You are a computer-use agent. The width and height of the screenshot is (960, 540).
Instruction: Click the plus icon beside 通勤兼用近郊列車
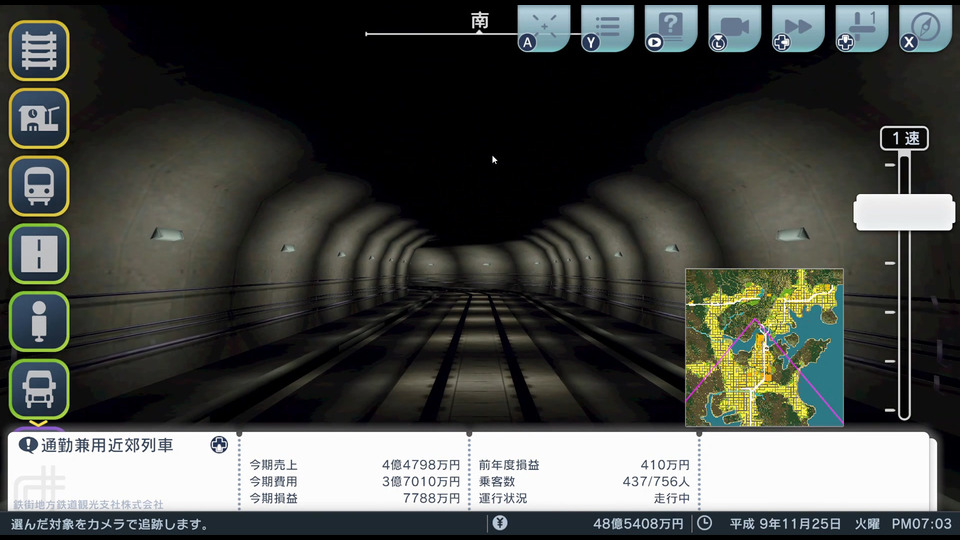click(x=219, y=445)
